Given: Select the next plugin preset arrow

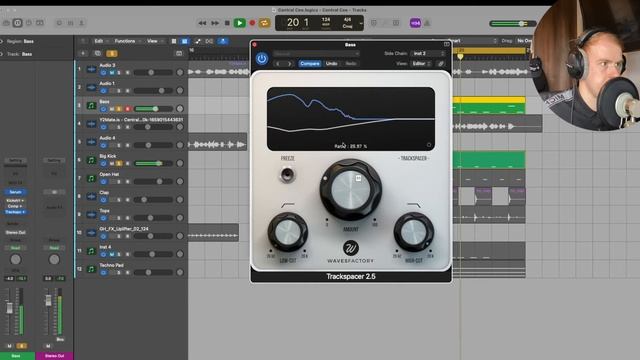Looking at the screenshot, I should [x=290, y=64].
